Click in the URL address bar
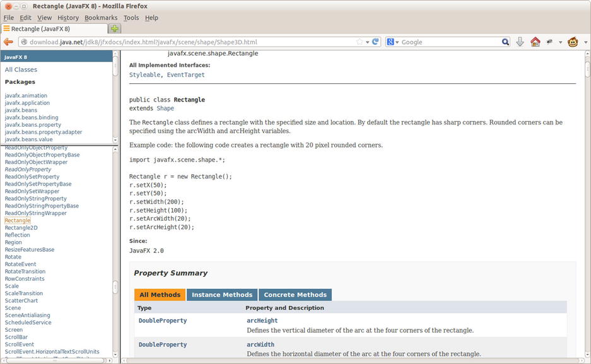The image size is (591, 364). coord(189,42)
